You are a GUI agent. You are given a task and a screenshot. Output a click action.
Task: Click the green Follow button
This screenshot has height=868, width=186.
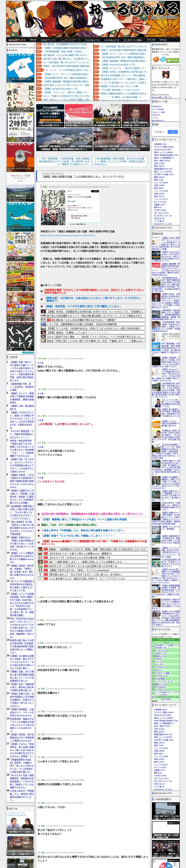pos(173,60)
